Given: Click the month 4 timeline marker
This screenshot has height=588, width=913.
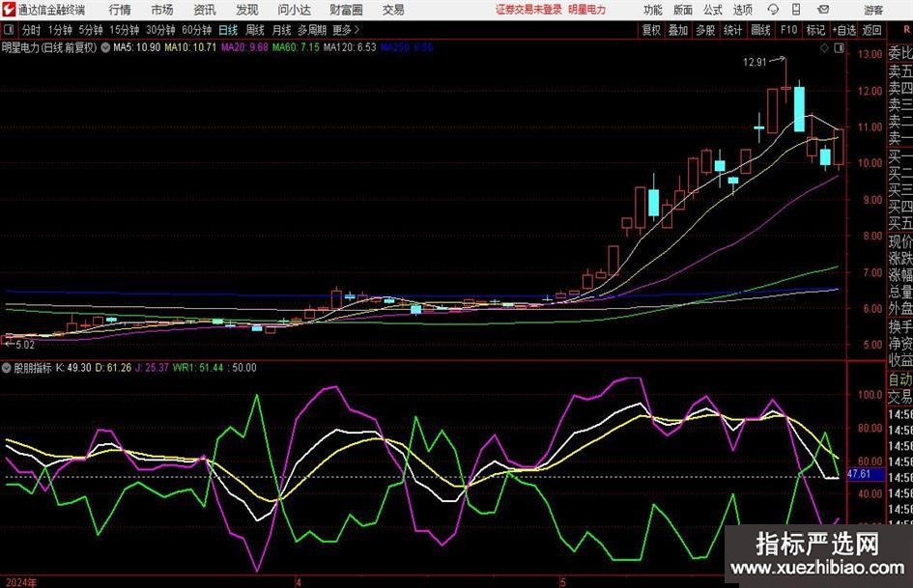Looking at the screenshot, I should tap(299, 582).
